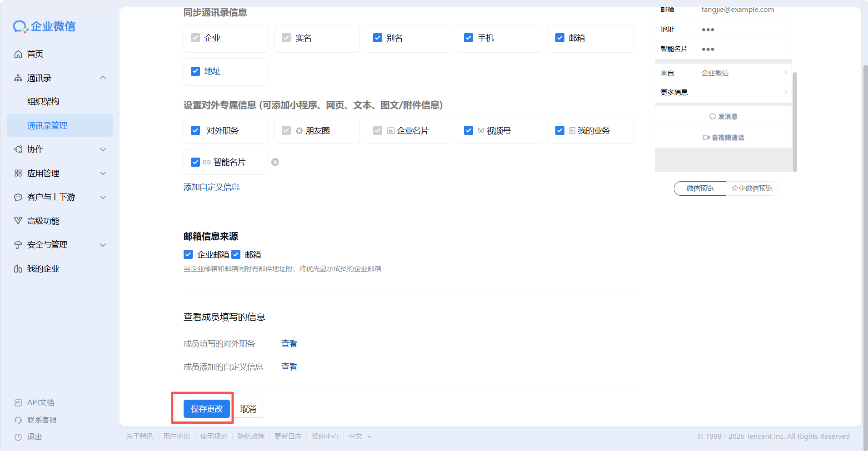The height and width of the screenshot is (451, 868).
Task: Open 高级功能 menu item
Action: tap(60, 221)
